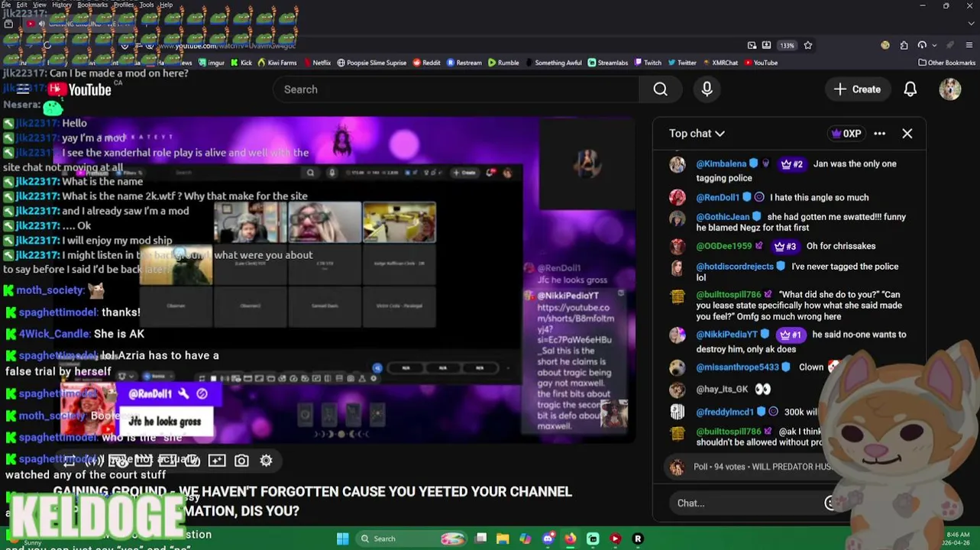Open the browser File menu
This screenshot has height=550, width=980.
click(6, 5)
